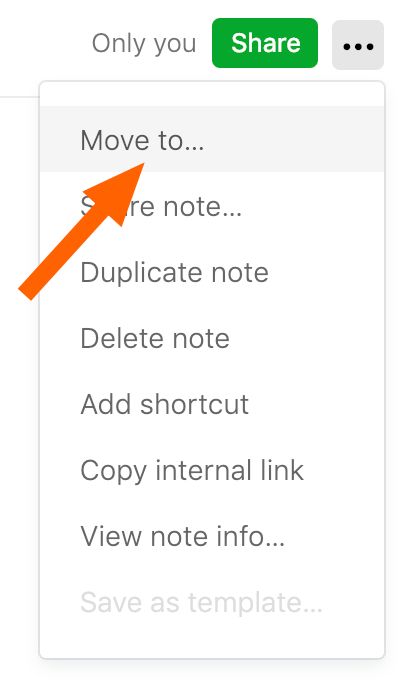Choose 'Copy internal link' menu item
The height and width of the screenshot is (696, 414).
tap(212, 470)
